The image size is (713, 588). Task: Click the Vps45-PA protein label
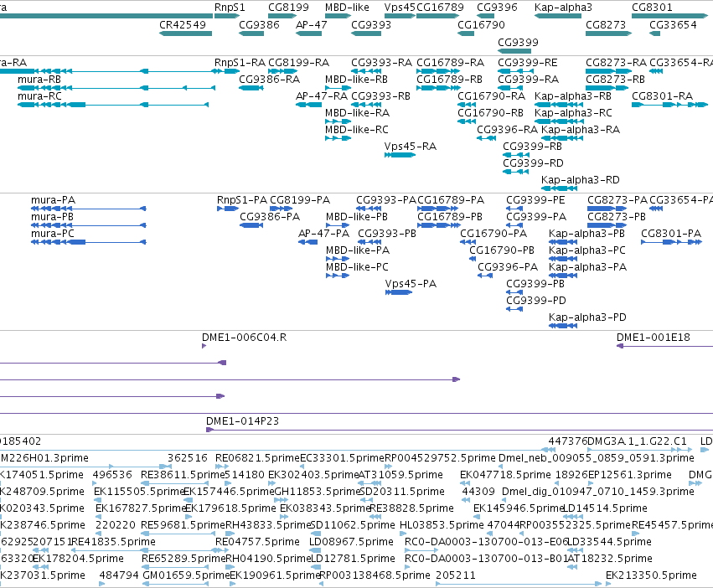coord(411,283)
